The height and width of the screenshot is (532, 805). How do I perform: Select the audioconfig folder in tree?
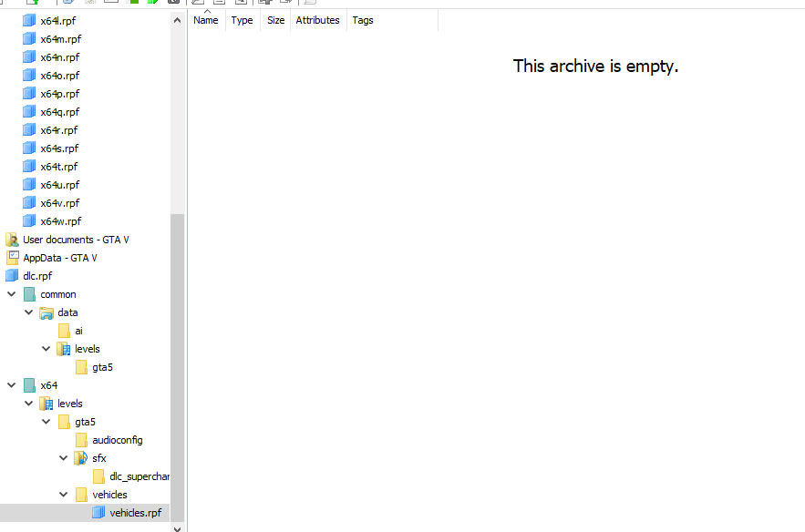(x=117, y=440)
